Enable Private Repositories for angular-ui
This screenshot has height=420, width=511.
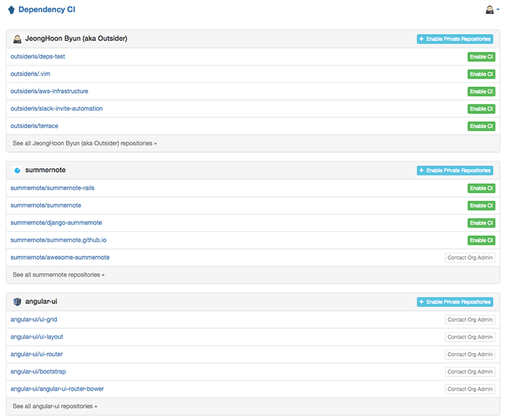(x=455, y=302)
